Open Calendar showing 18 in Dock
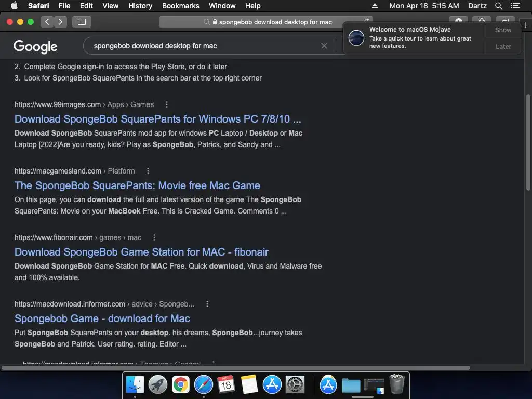Image resolution: width=532 pixels, height=399 pixels. tap(227, 385)
